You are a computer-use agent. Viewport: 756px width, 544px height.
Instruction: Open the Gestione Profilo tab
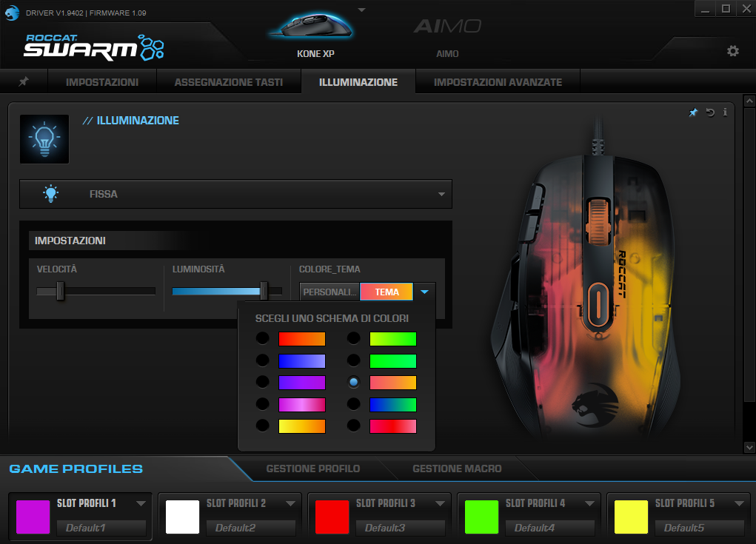coord(313,469)
